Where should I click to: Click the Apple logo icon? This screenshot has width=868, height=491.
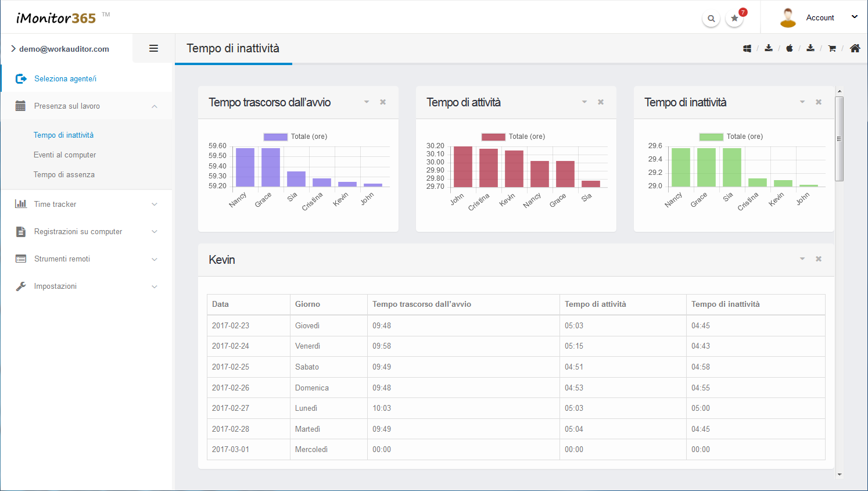(790, 48)
